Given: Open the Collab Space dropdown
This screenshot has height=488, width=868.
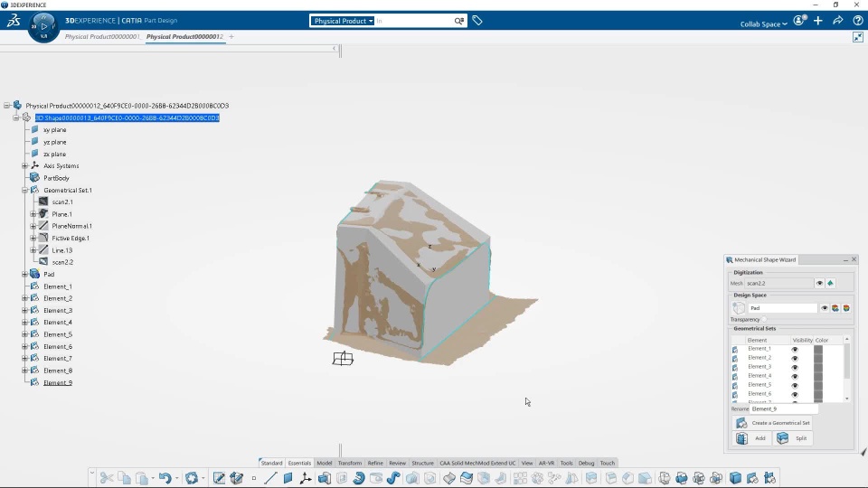Looking at the screenshot, I should coord(763,23).
